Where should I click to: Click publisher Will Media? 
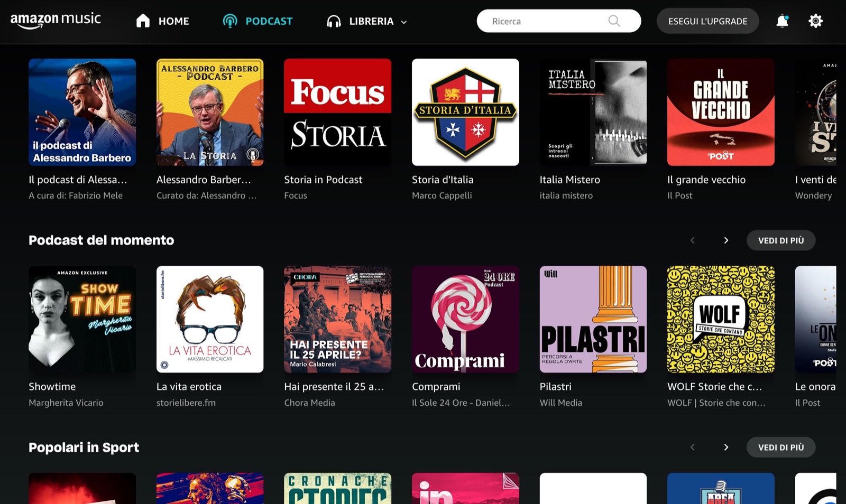pos(561,403)
